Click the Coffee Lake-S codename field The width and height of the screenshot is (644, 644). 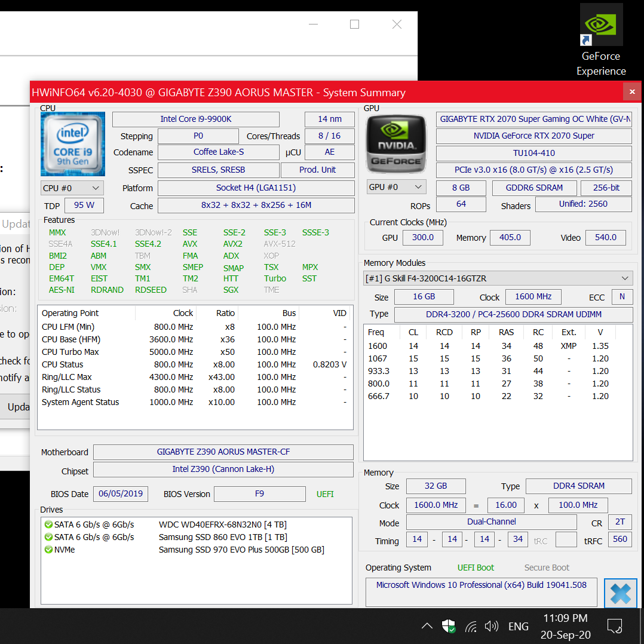219,152
